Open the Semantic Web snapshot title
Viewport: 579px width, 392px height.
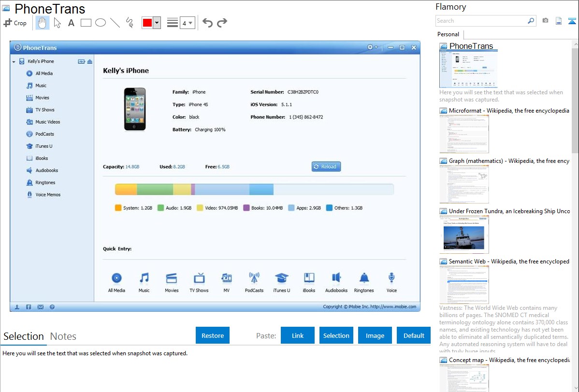pos(509,261)
